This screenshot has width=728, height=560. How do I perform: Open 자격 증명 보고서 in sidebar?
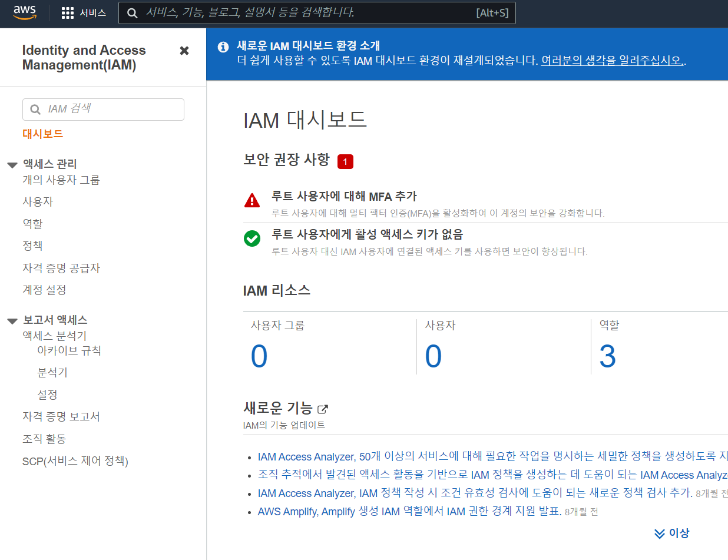click(61, 417)
